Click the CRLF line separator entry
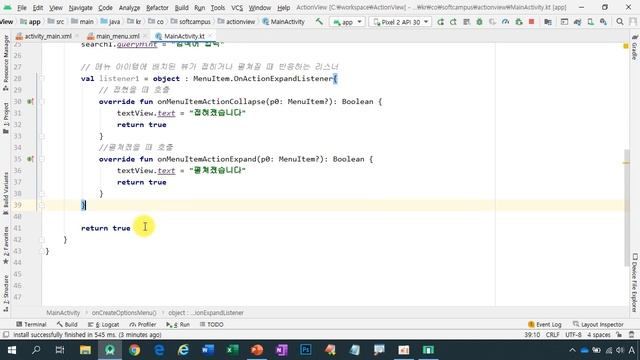Screen dimensions: 640x360 click(x=552, y=335)
